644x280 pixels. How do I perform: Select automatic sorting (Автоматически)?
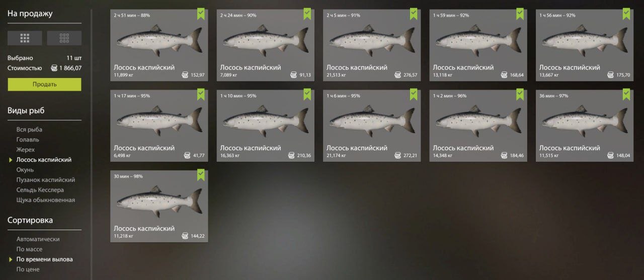[38, 239]
